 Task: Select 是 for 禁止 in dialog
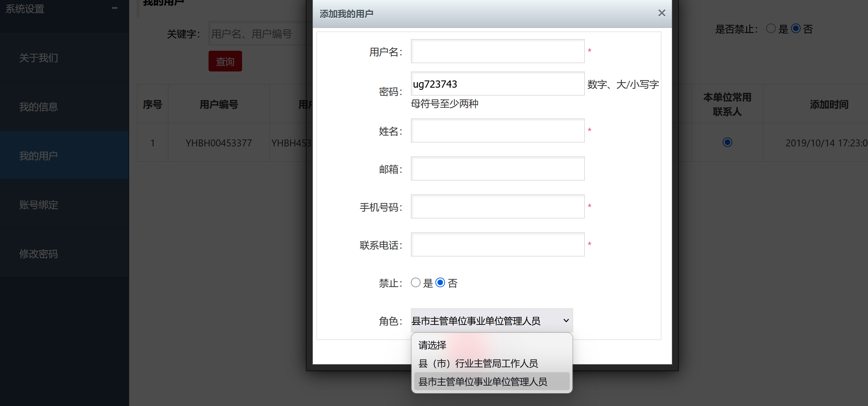pyautogui.click(x=416, y=283)
